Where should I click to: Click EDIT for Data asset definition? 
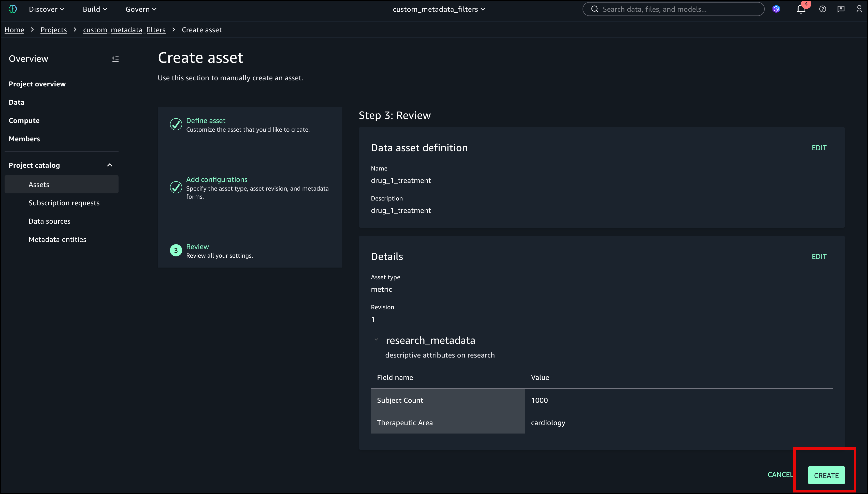tap(819, 148)
